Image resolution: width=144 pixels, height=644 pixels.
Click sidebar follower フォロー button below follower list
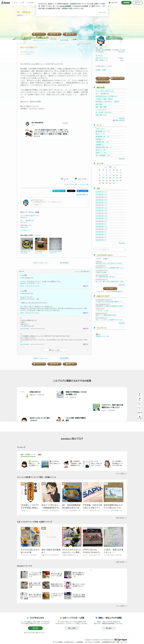pyautogui.click(x=110, y=288)
